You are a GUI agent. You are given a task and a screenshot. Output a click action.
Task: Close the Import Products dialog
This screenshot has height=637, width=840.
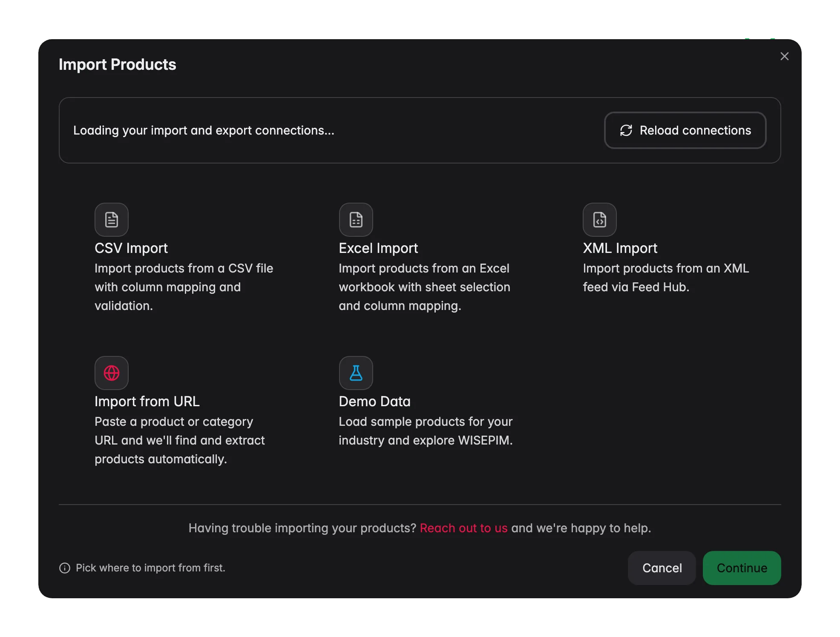pos(785,56)
